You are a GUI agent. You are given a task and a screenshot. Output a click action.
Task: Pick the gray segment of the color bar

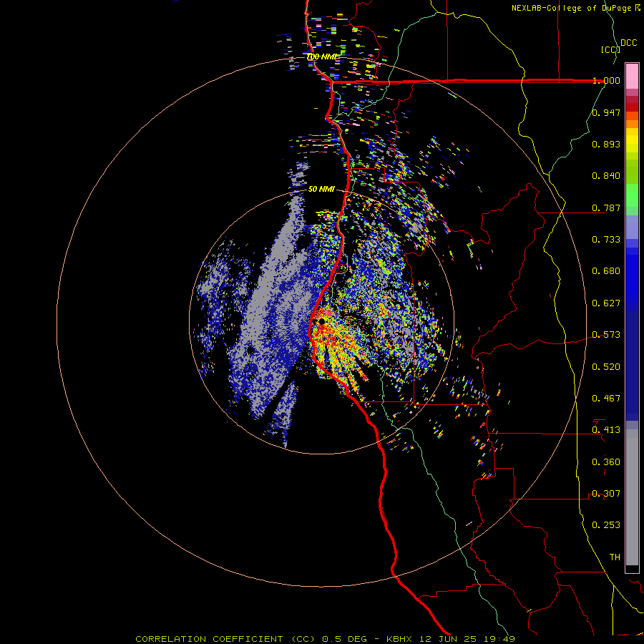pyautogui.click(x=632, y=497)
